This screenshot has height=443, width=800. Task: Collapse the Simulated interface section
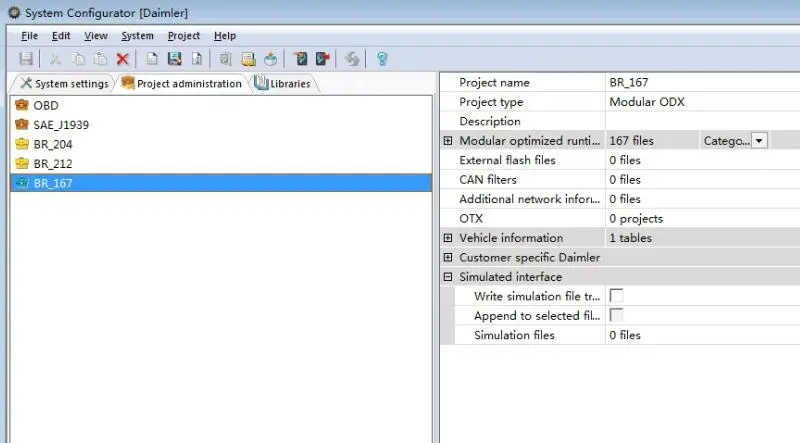(x=448, y=277)
